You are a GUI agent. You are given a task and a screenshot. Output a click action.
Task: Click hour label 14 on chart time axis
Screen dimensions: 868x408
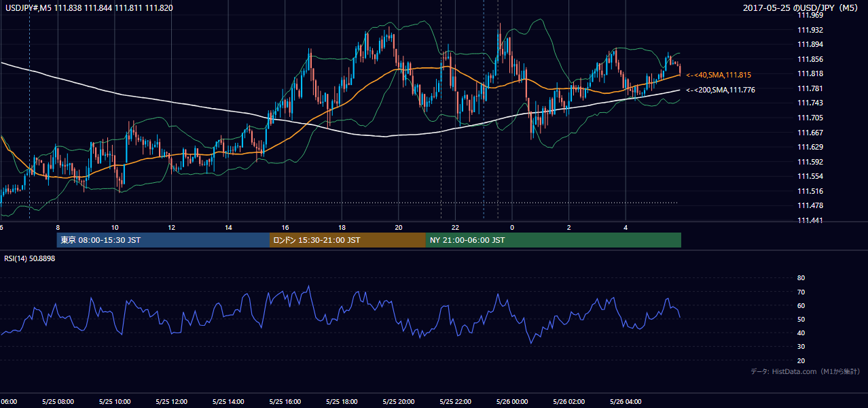(x=228, y=228)
